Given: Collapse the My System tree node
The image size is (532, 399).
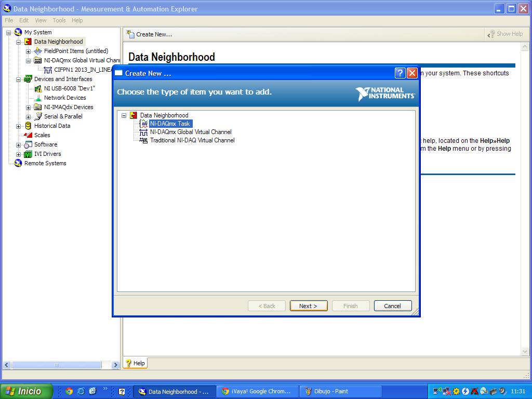Looking at the screenshot, I should pos(8,33).
